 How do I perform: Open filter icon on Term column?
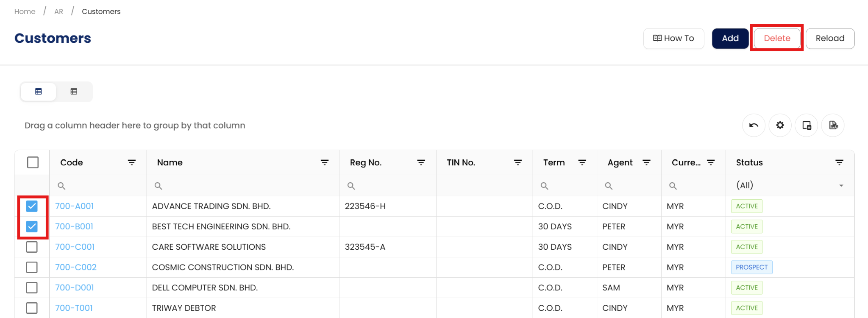click(x=582, y=162)
